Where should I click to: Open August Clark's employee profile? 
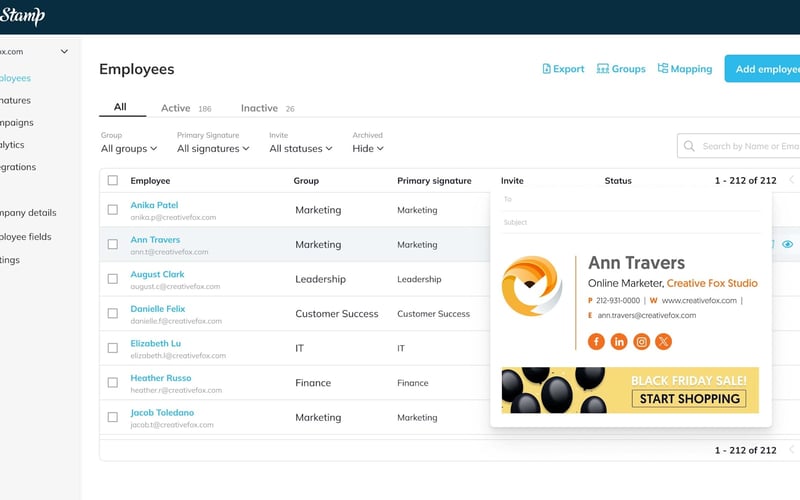coord(157,274)
